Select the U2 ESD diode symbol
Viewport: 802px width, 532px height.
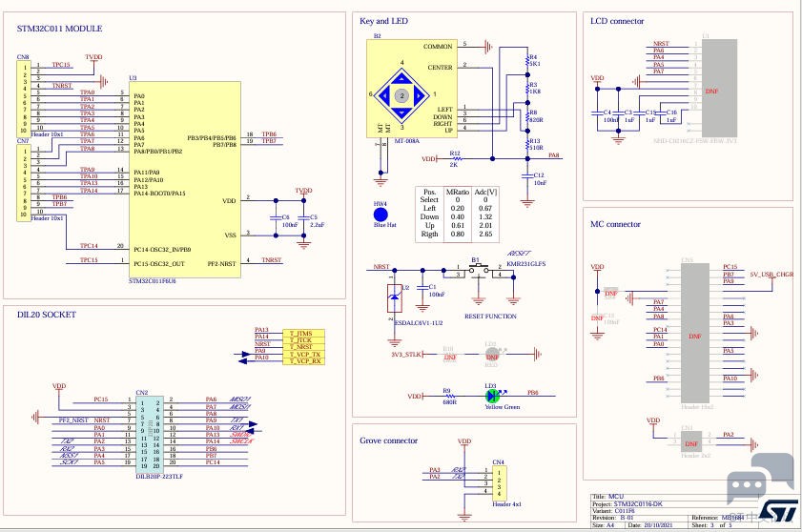tap(395, 298)
